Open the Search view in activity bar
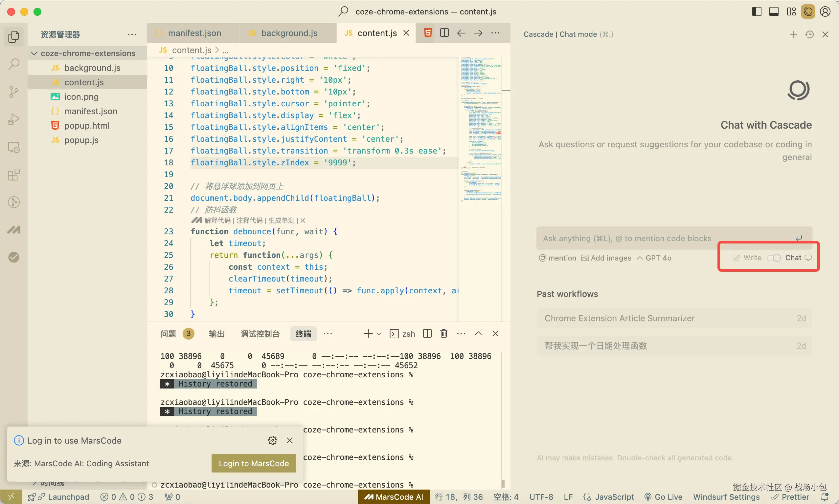Screen dimensions: 839x504 pos(13,64)
